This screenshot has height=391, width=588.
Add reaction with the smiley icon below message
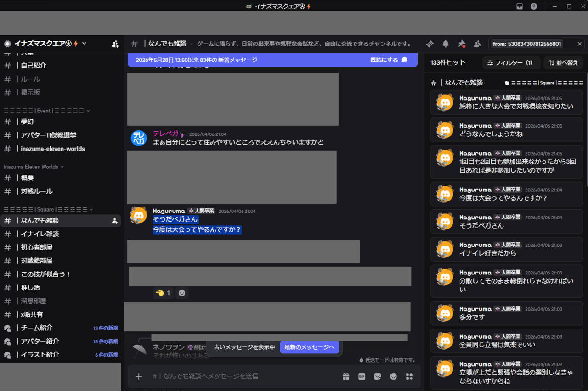182,293
